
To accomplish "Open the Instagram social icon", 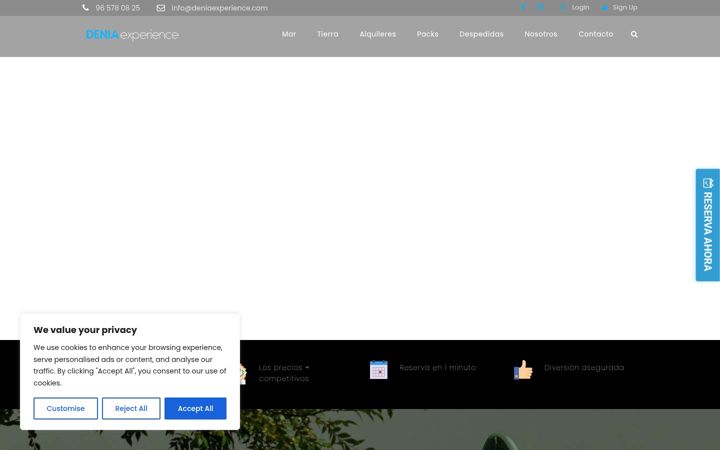I will click(x=540, y=7).
